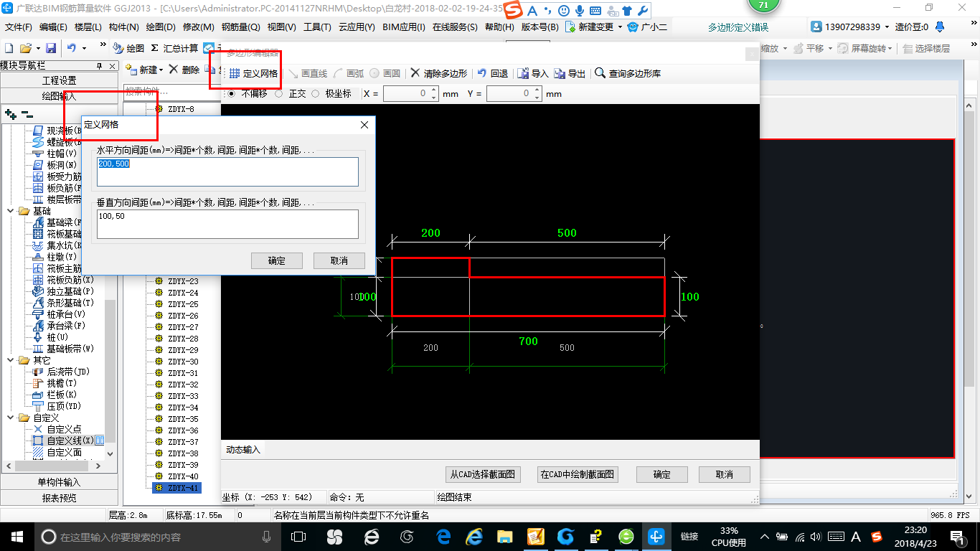Click the save floppy disk icon
The image size is (980, 551).
(51, 48)
